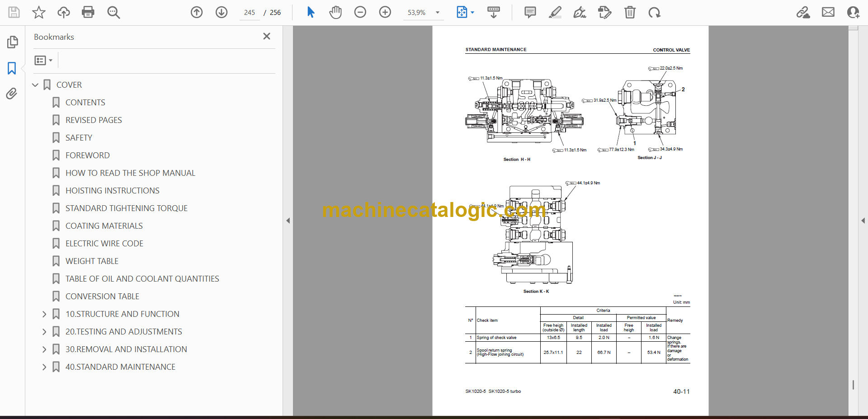Image resolution: width=868 pixels, height=419 pixels.
Task: Print the document with printer icon
Action: 88,12
